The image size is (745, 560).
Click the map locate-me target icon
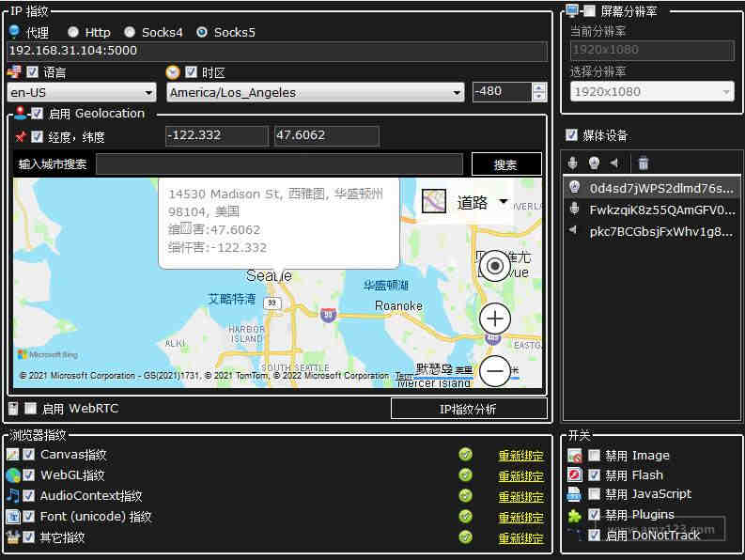[494, 266]
